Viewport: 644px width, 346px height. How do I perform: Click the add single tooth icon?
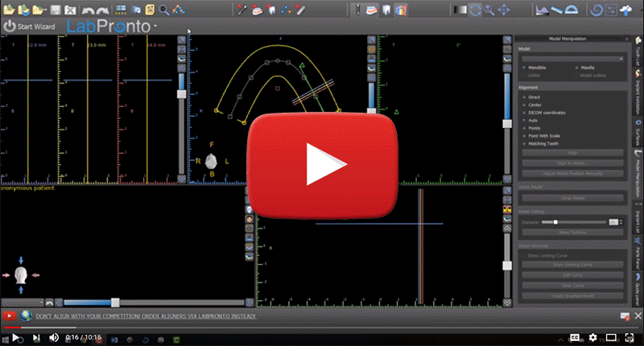(271, 10)
